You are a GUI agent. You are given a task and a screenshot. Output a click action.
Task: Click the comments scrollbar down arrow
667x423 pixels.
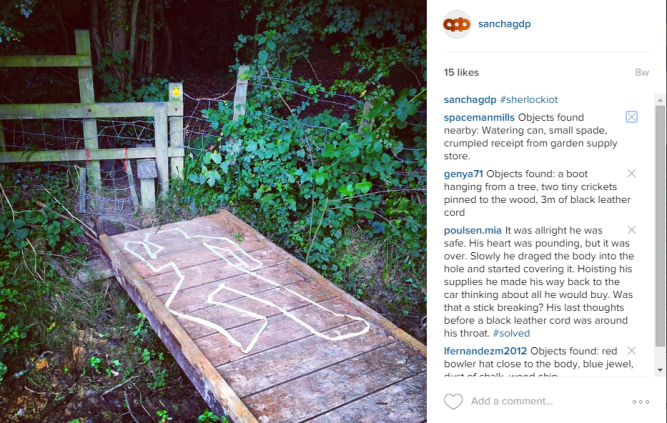click(660, 370)
